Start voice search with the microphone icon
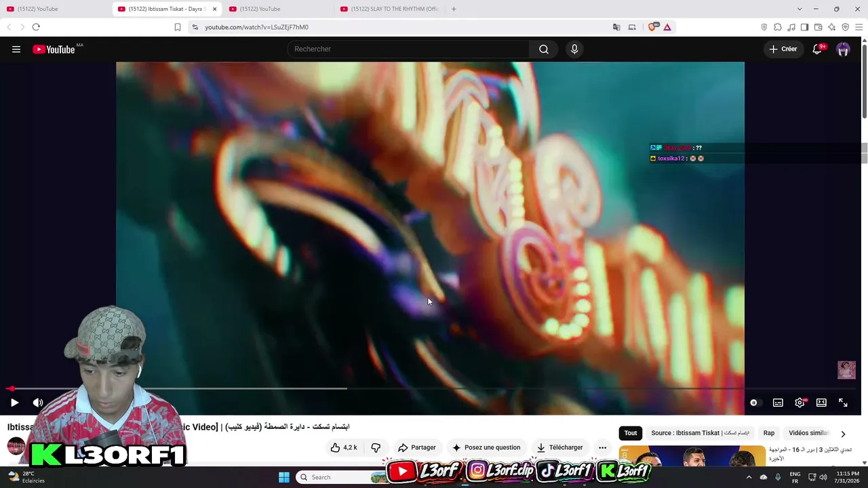868x488 pixels. point(574,49)
